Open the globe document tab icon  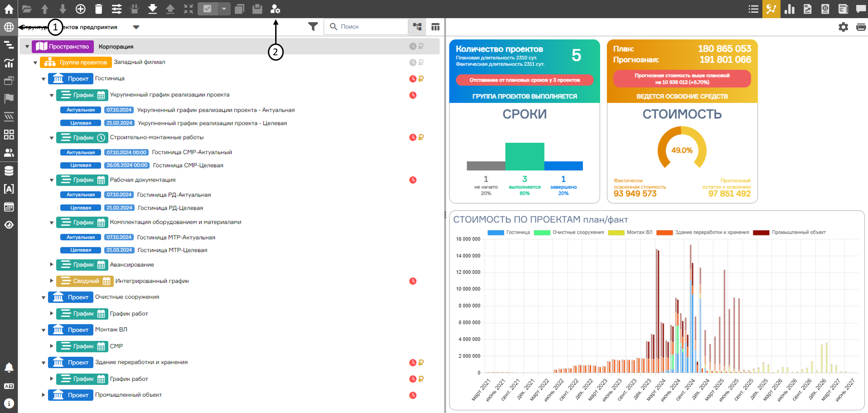click(x=825, y=9)
